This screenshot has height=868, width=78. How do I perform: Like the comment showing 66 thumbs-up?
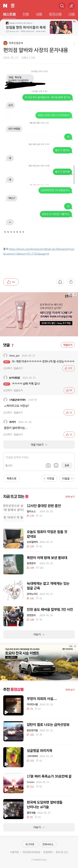coord(69,390)
